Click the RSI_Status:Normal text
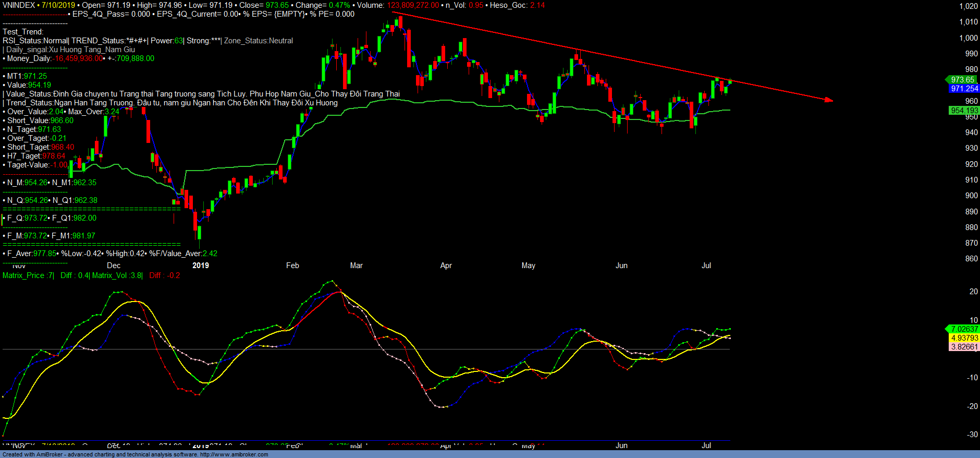 point(35,41)
